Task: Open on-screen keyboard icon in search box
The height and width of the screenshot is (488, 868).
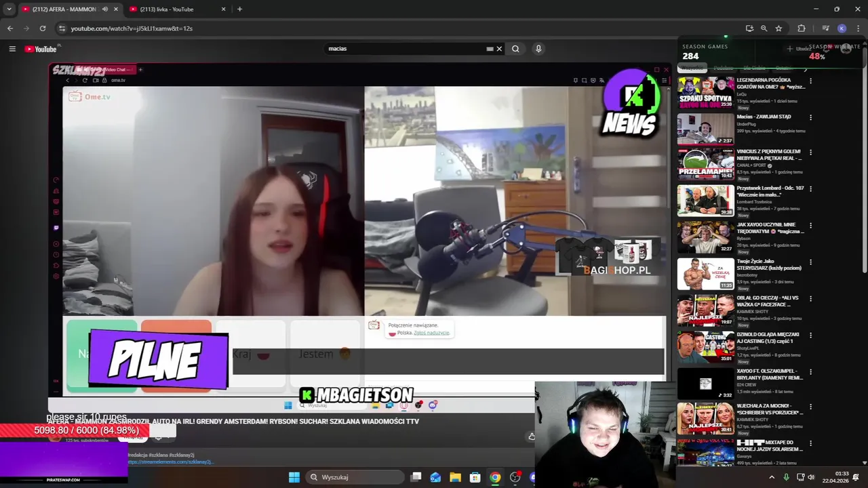Action: pos(490,49)
